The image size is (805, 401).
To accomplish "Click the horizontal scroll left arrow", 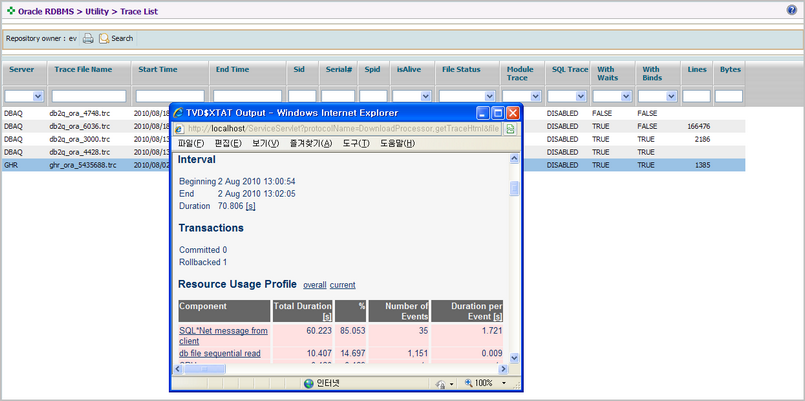I will tap(179, 369).
